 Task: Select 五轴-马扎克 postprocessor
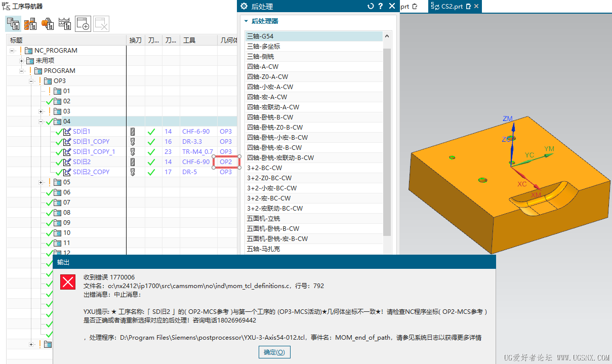coord(314,249)
